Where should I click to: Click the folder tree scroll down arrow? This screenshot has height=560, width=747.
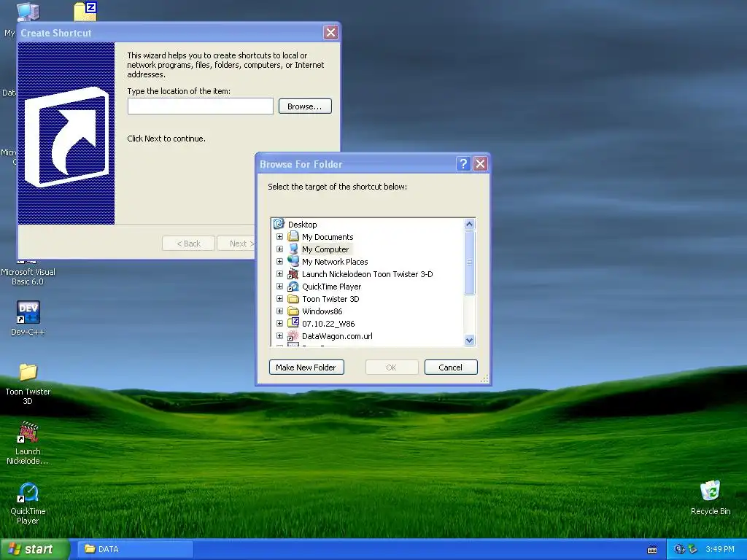coord(469,340)
